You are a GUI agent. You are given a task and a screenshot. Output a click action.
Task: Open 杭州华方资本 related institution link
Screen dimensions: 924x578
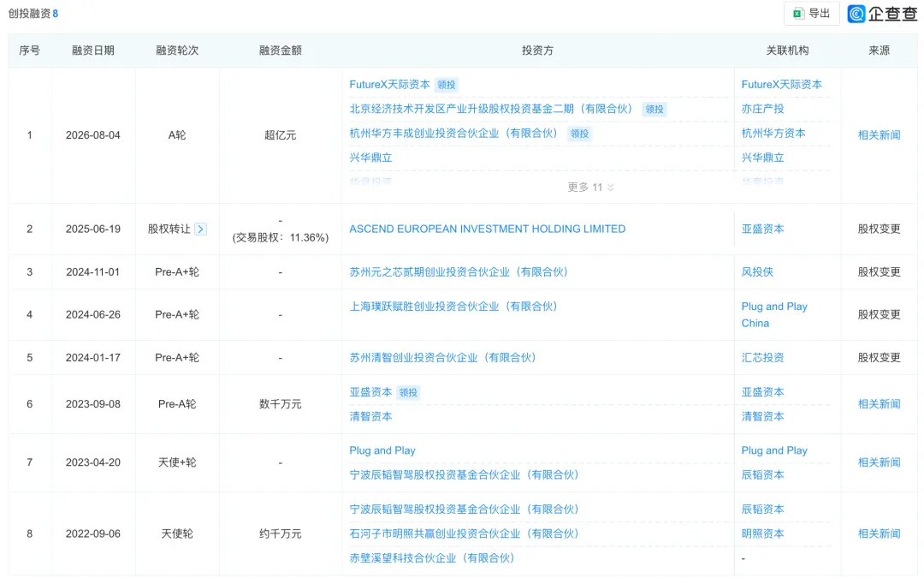[773, 134]
